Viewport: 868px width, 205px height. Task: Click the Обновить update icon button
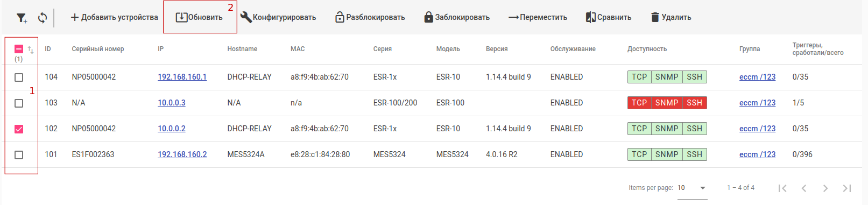[181, 17]
